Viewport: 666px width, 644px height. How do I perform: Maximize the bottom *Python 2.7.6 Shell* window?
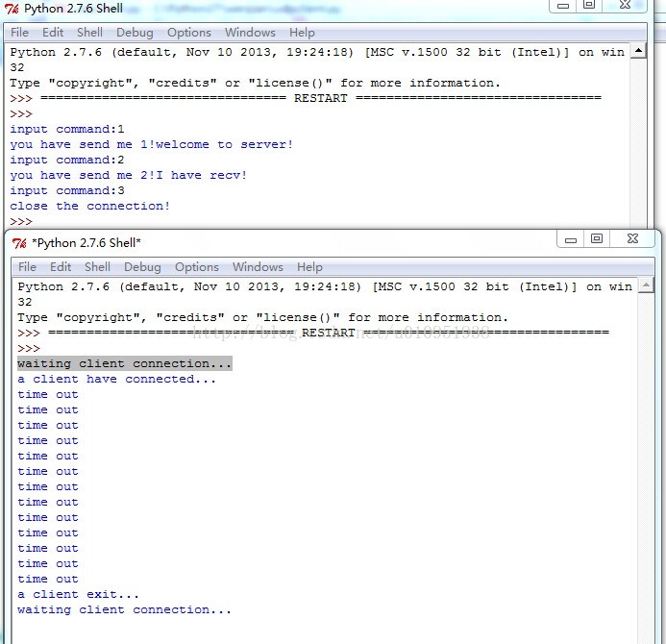click(x=597, y=239)
